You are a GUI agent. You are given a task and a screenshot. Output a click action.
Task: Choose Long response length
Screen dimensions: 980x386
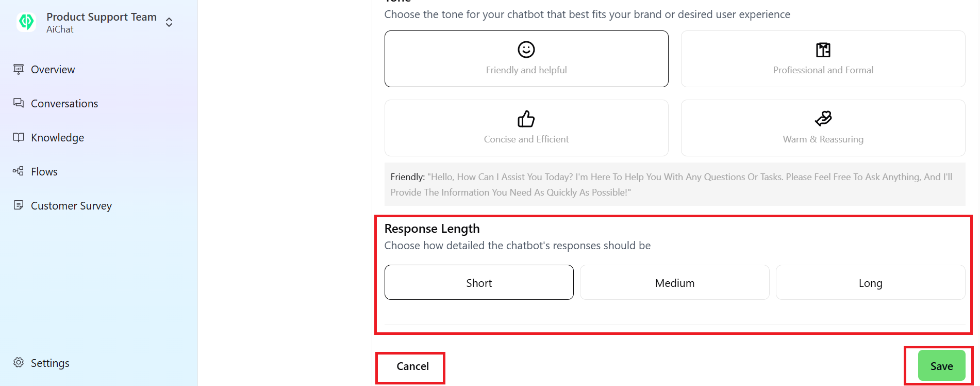pos(870,283)
